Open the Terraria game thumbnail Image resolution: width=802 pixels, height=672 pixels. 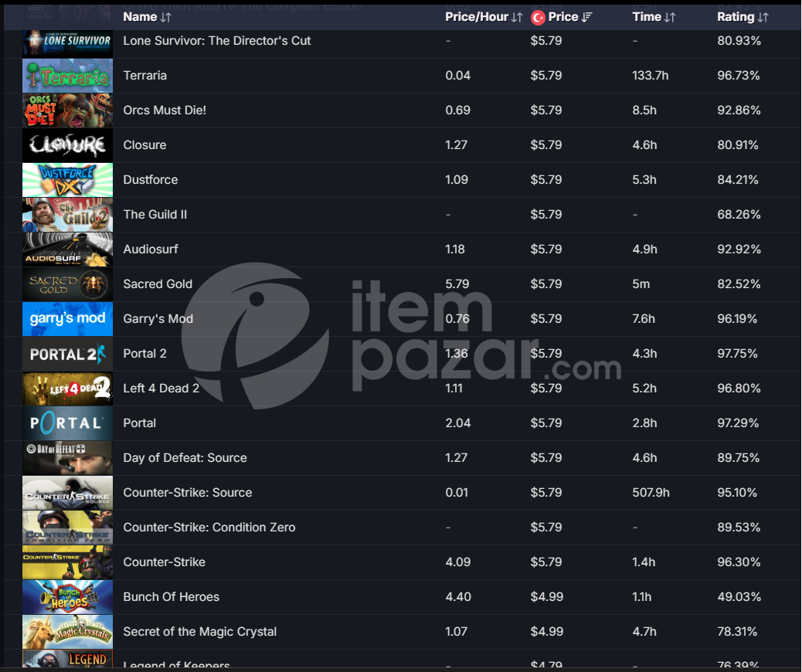click(x=67, y=76)
